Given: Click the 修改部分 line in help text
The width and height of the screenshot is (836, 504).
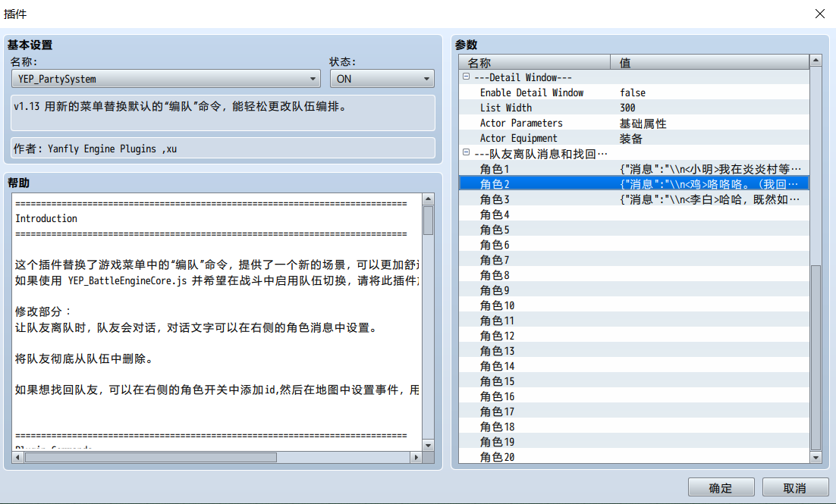Looking at the screenshot, I should pos(42,311).
